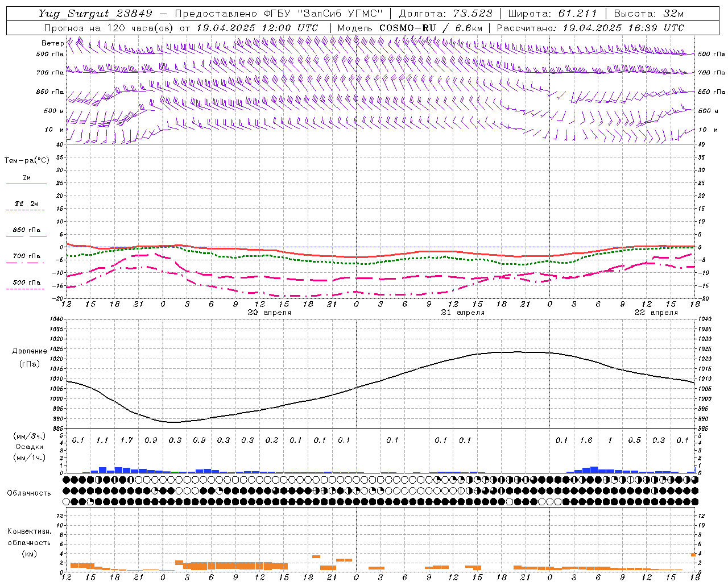Click the 22 апреля date label
The width and height of the screenshot is (728, 582).
pos(656,312)
